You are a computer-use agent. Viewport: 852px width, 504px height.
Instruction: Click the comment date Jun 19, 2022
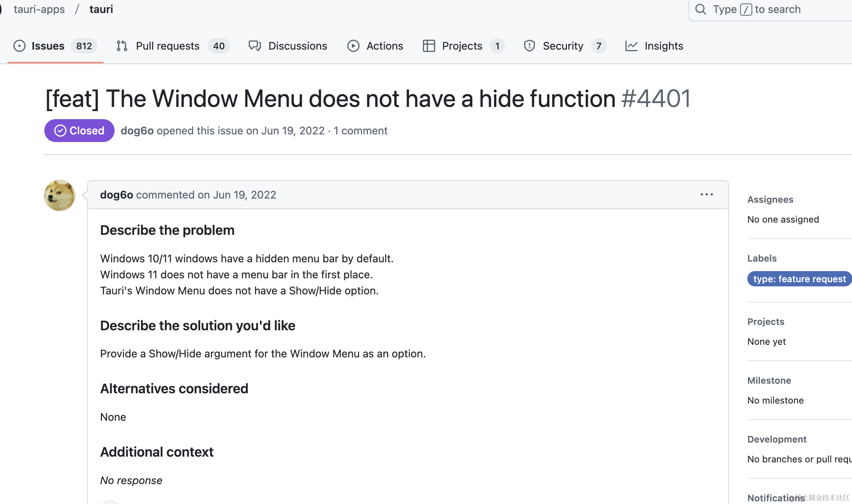click(x=245, y=195)
